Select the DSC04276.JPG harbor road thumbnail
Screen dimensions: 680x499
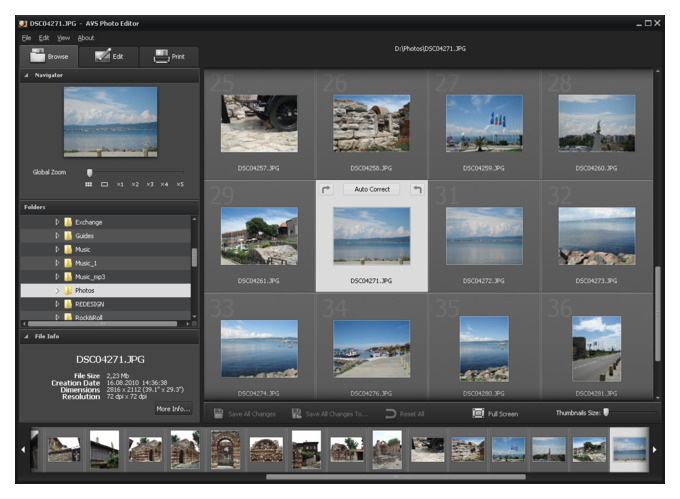[x=372, y=349]
